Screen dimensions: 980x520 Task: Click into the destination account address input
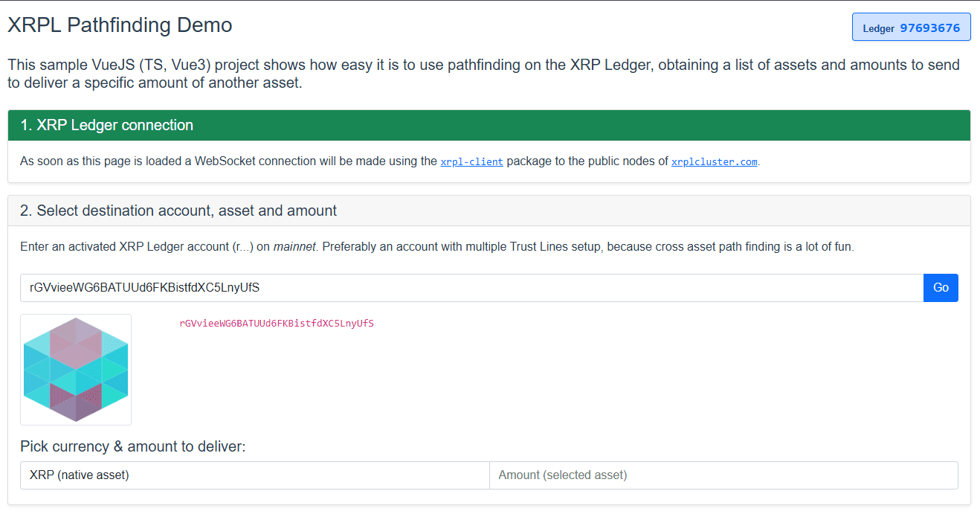471,288
